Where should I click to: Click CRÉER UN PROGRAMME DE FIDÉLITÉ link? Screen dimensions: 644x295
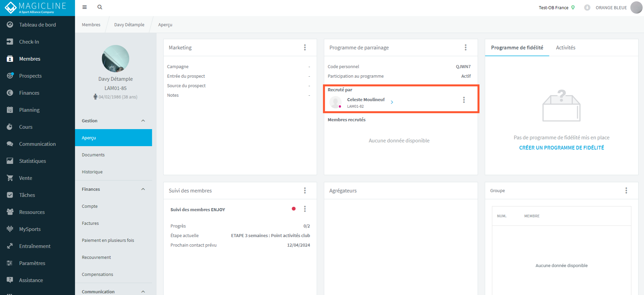point(562,147)
